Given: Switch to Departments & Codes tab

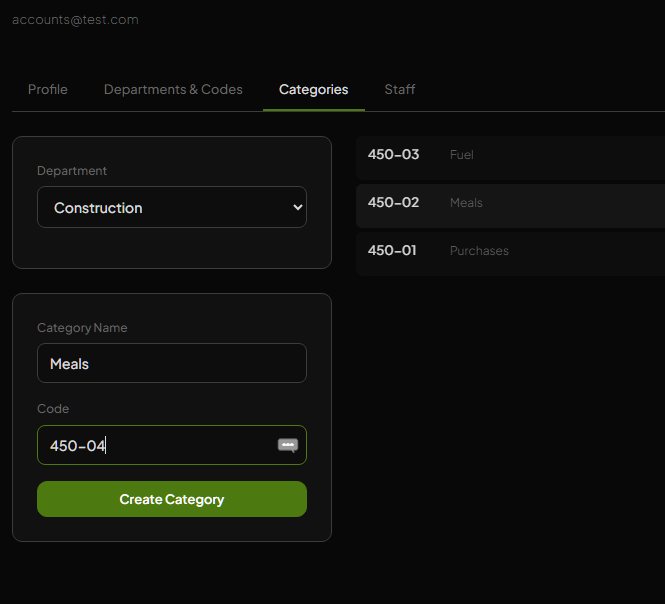Looking at the screenshot, I should [x=173, y=89].
